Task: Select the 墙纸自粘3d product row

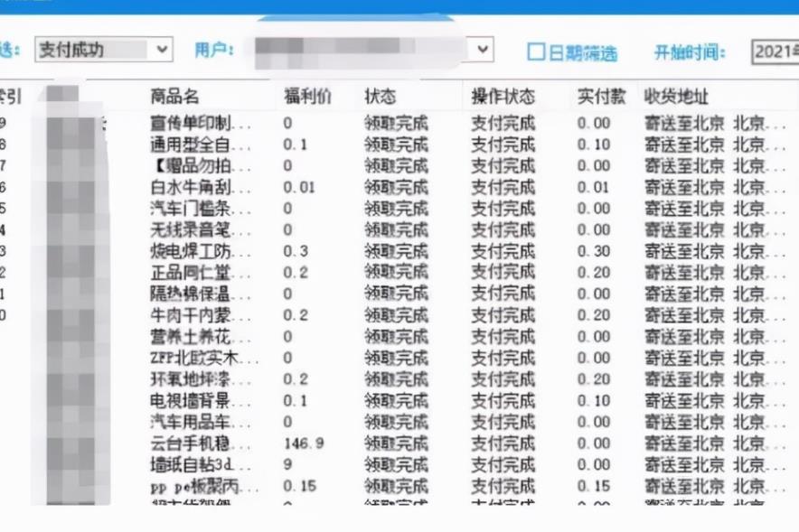Action: pyautogui.click(x=190, y=465)
